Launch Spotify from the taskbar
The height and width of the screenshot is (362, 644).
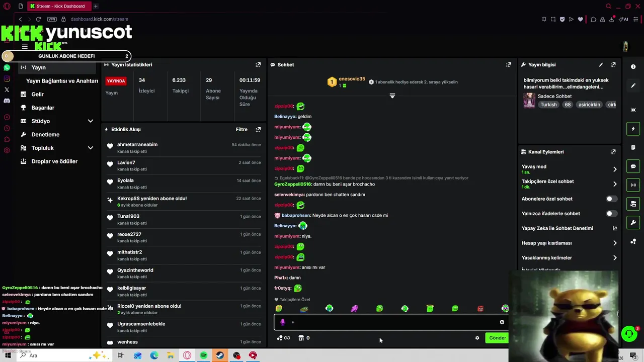click(203, 355)
